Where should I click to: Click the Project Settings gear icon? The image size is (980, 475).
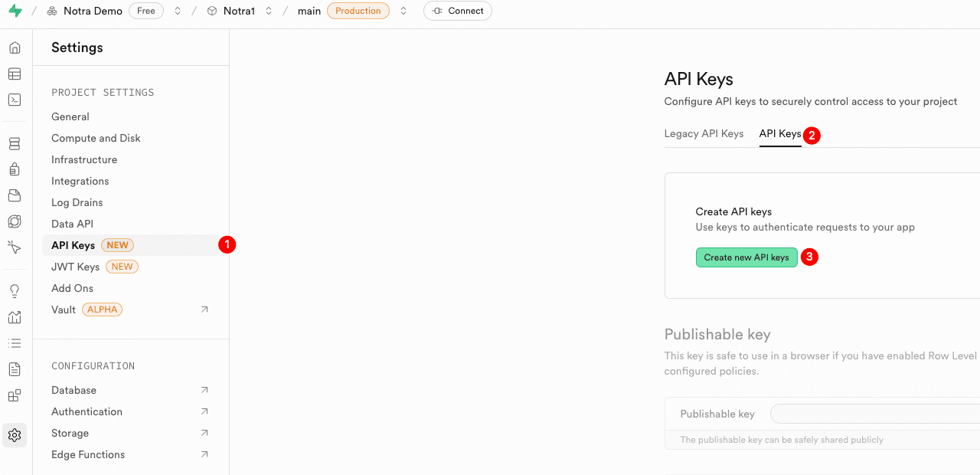[x=15, y=435]
